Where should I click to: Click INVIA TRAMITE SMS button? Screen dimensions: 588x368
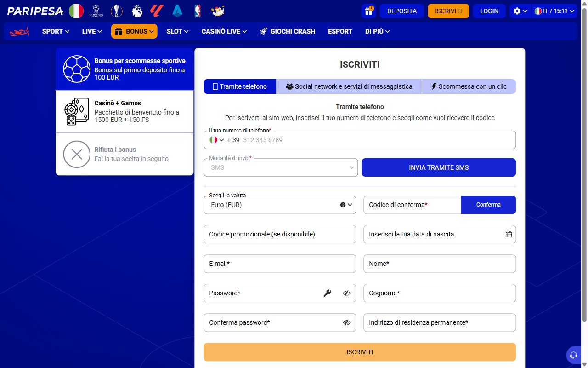click(439, 167)
